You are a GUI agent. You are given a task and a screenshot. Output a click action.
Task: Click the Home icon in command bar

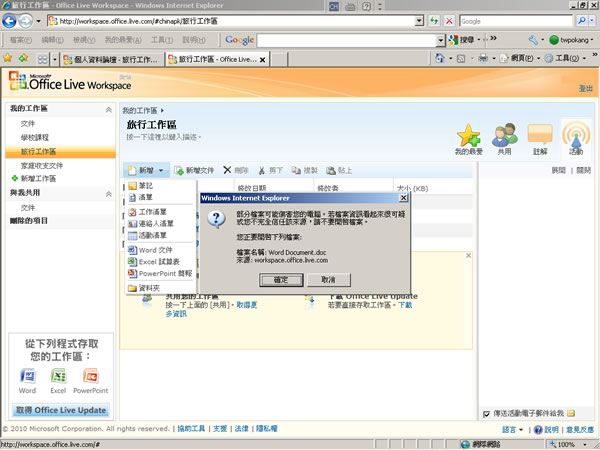(x=440, y=58)
